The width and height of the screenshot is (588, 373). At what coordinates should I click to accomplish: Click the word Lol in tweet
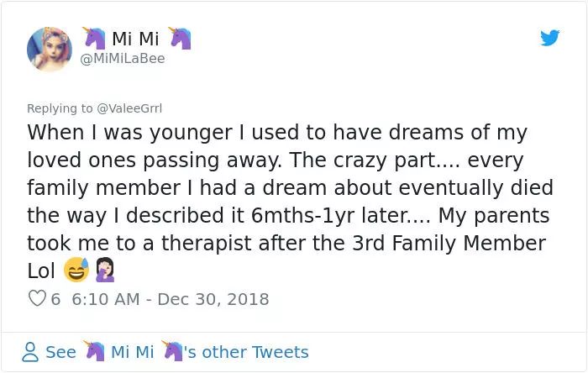pyautogui.click(x=41, y=271)
